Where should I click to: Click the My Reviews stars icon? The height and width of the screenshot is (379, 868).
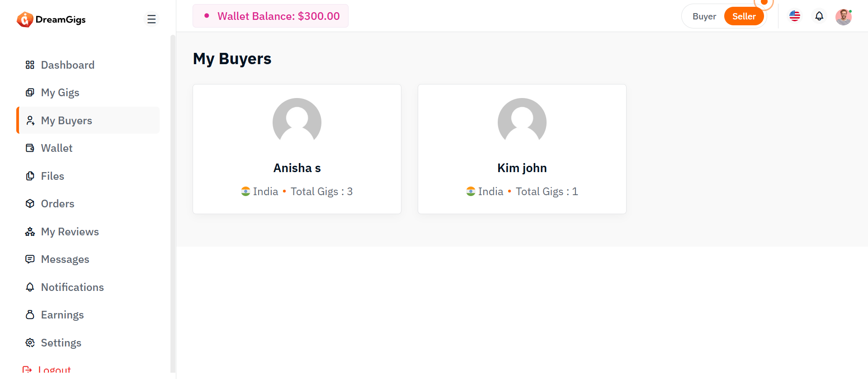click(x=30, y=232)
